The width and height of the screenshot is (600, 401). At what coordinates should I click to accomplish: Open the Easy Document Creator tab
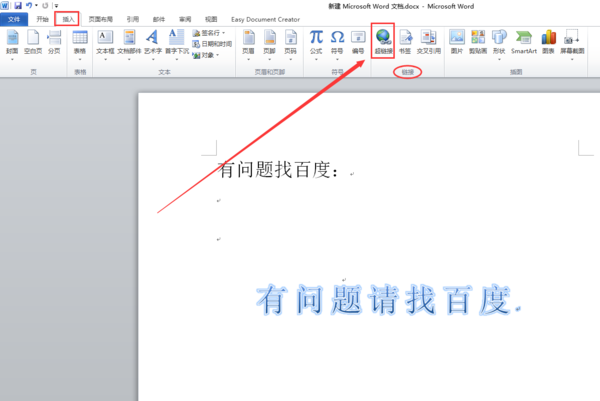[265, 19]
